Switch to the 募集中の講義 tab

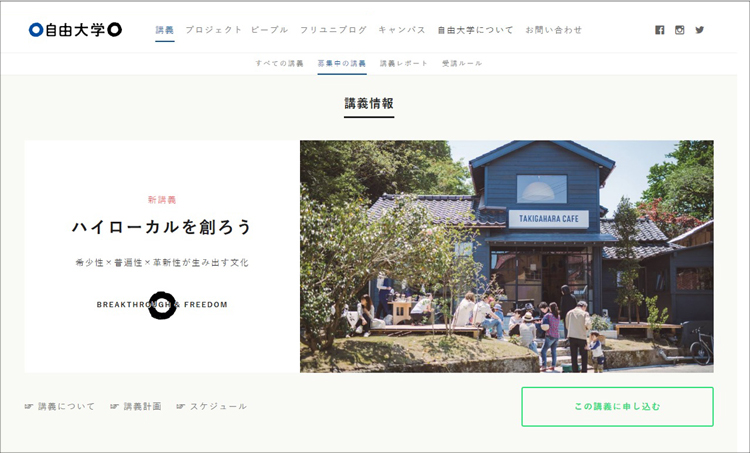pos(342,63)
